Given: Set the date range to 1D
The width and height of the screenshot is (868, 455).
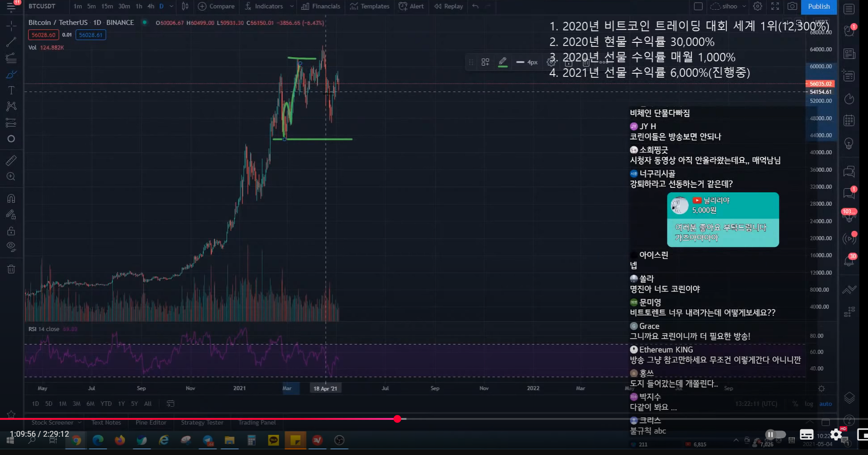Looking at the screenshot, I should (x=35, y=403).
